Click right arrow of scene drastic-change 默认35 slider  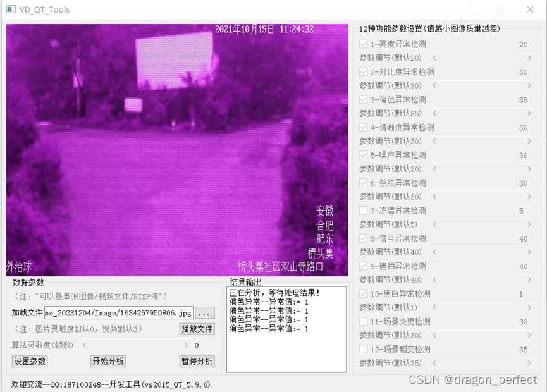[x=529, y=363]
